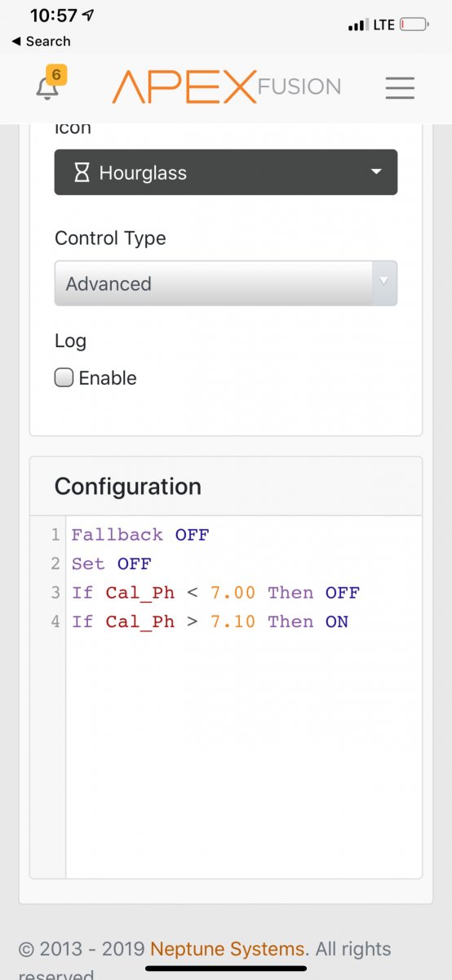Enable the Log checkbox

coord(64,377)
